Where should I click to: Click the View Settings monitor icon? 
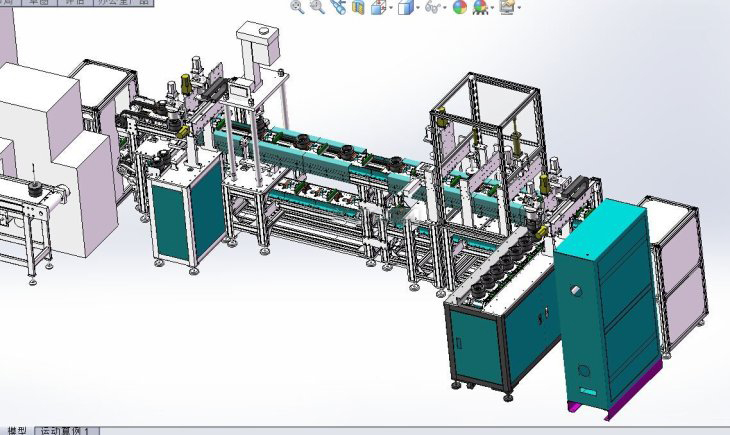507,7
